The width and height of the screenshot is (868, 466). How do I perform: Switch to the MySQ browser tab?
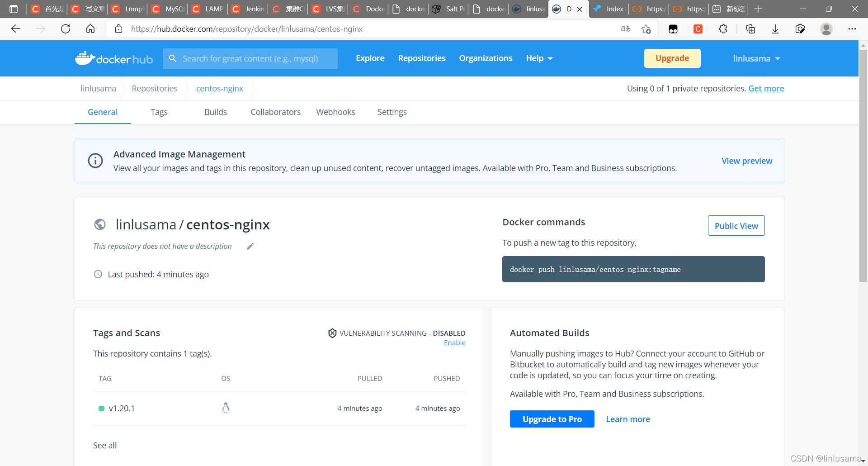(168, 9)
